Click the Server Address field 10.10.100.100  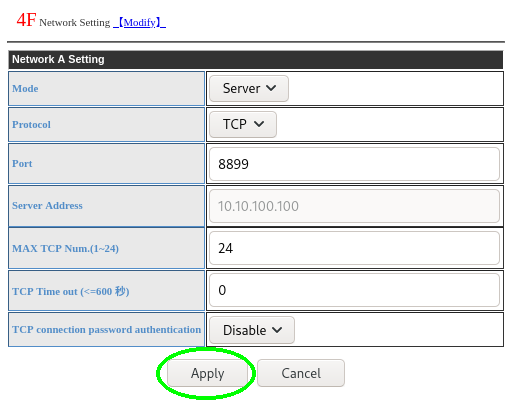(354, 206)
